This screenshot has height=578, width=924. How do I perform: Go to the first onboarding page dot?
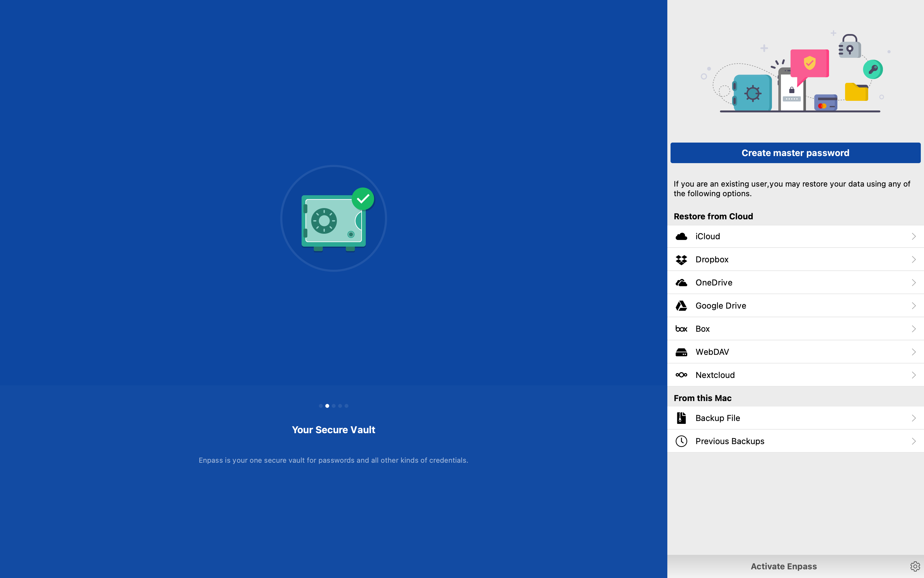coord(321,406)
